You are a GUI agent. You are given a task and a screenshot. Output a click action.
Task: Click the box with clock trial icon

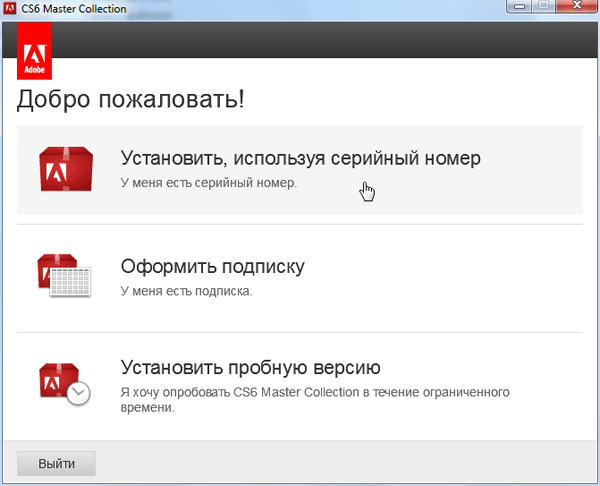coord(64,384)
